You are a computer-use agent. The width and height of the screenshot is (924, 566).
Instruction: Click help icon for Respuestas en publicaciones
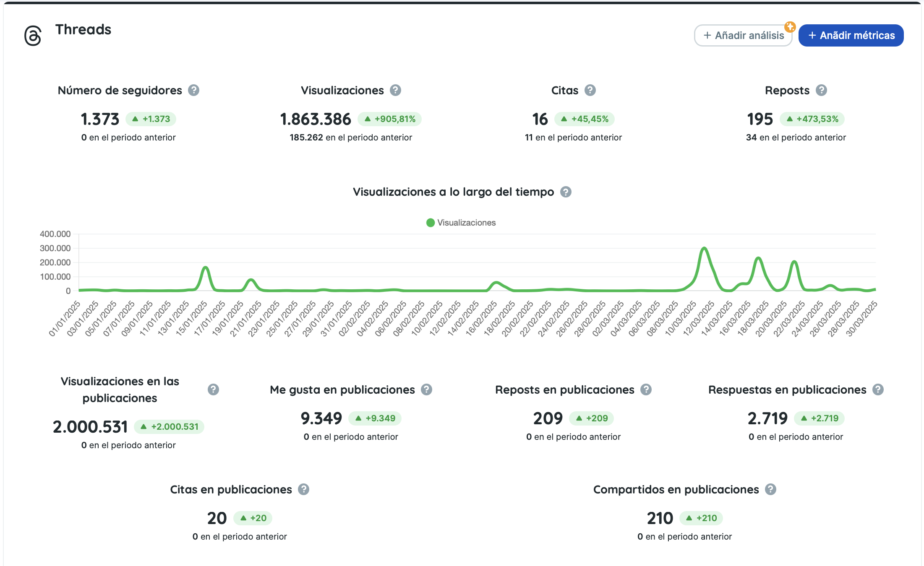coord(878,389)
